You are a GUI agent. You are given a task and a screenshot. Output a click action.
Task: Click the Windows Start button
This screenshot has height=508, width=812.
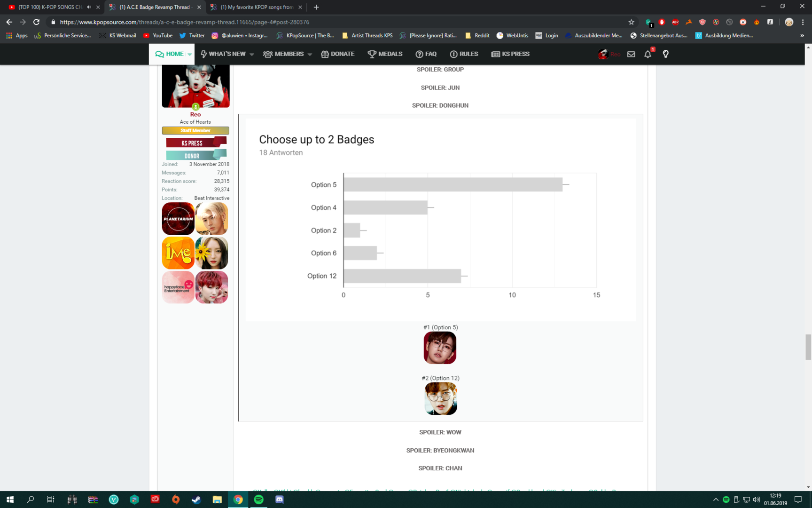coord(10,500)
